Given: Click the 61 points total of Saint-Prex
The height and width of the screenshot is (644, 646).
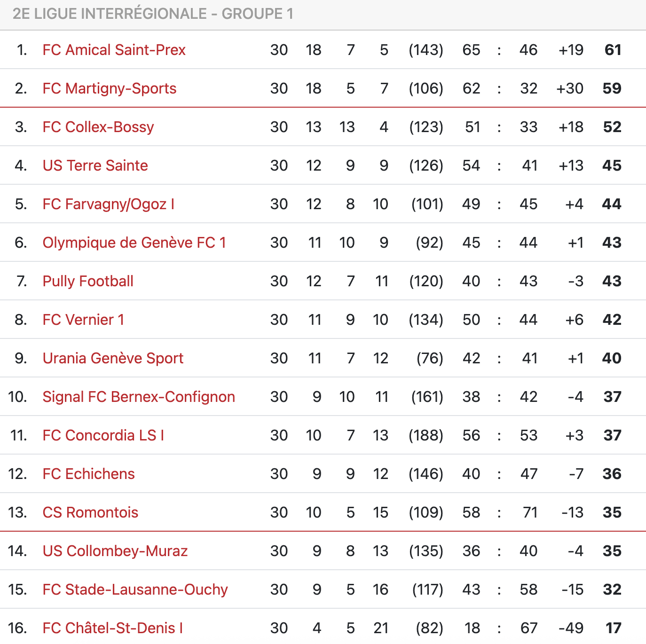Looking at the screenshot, I should pyautogui.click(x=613, y=50).
